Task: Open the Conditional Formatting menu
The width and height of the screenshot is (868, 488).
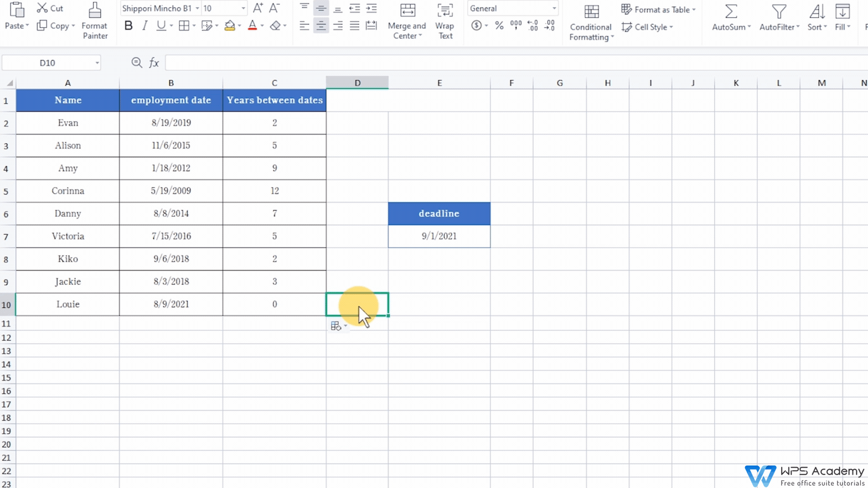Action: pyautogui.click(x=591, y=22)
